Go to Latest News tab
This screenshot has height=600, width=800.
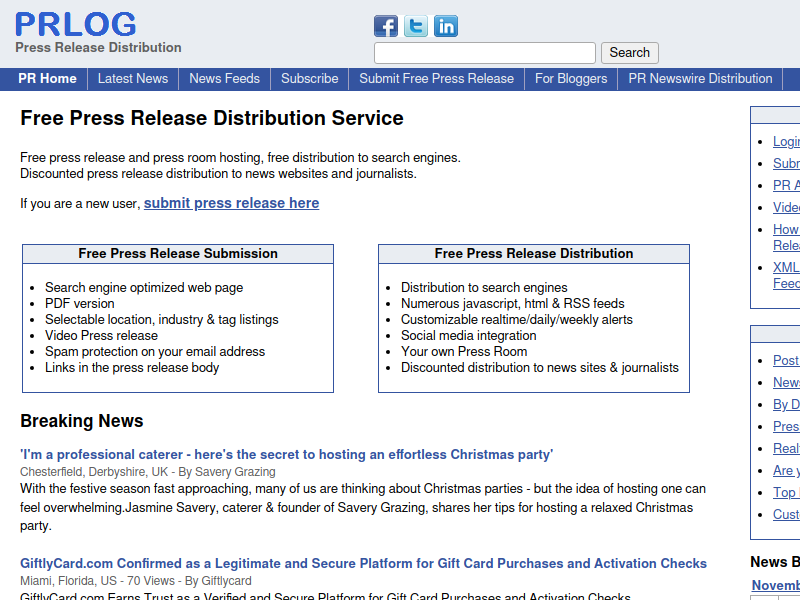(x=133, y=79)
